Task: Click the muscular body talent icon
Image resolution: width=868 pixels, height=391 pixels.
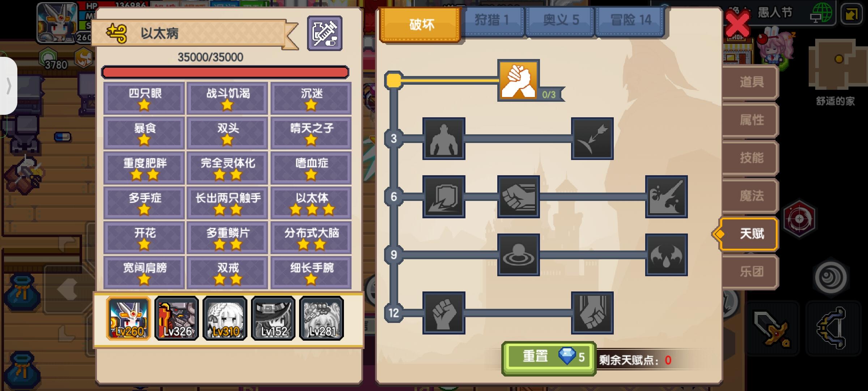Action: tap(444, 138)
